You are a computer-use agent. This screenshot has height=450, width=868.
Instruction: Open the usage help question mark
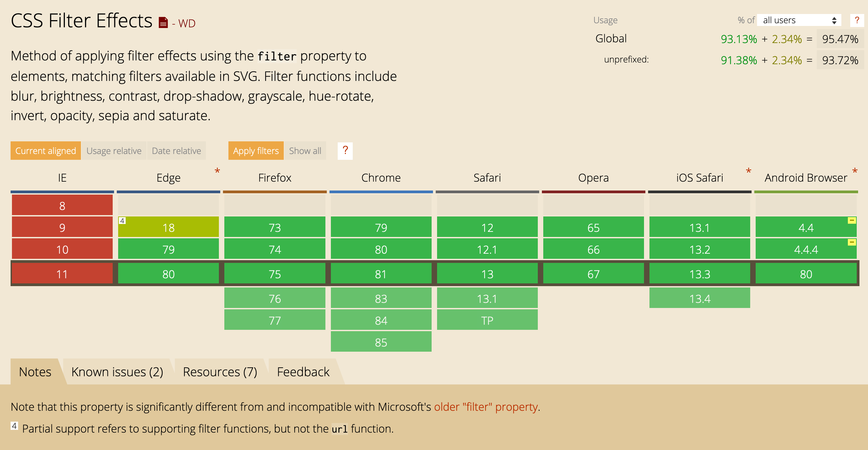click(856, 20)
